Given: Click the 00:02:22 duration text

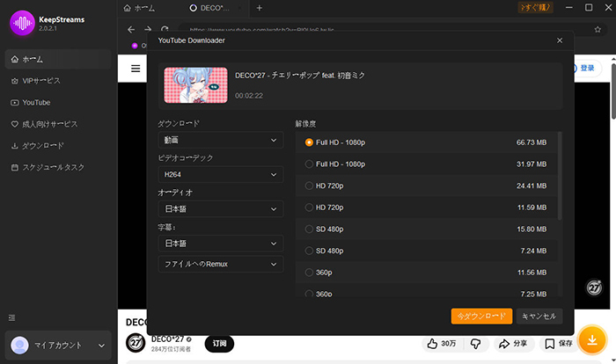Looking at the screenshot, I should 249,96.
